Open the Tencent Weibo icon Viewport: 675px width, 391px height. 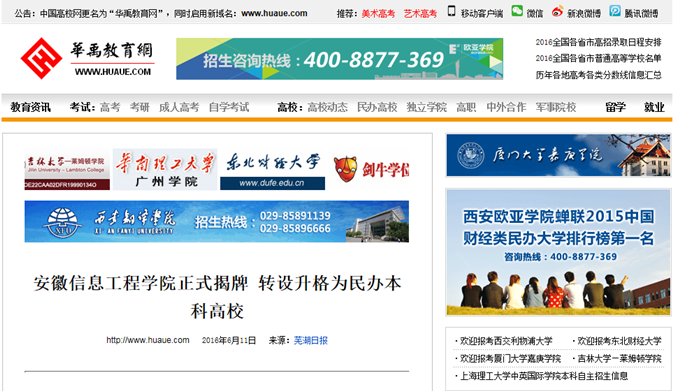(615, 11)
